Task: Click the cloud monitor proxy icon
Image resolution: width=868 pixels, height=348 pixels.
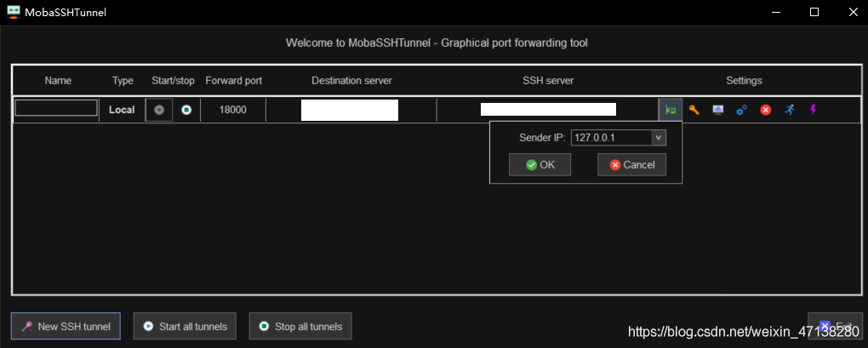Action: click(x=718, y=110)
